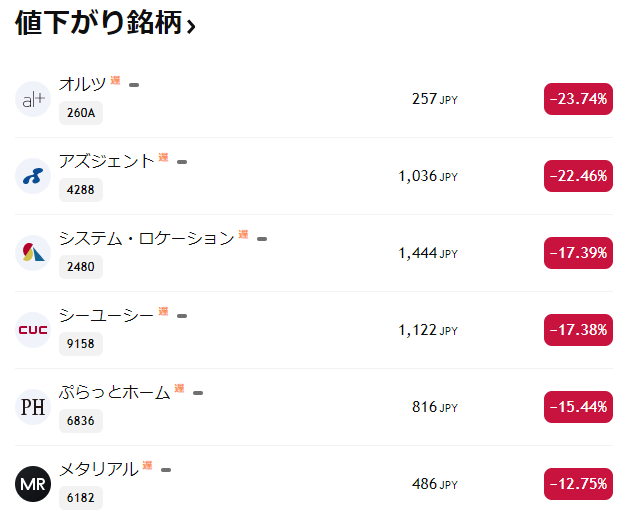
Task: Open the 値下がり銘柄 heading link
Action: (x=97, y=24)
